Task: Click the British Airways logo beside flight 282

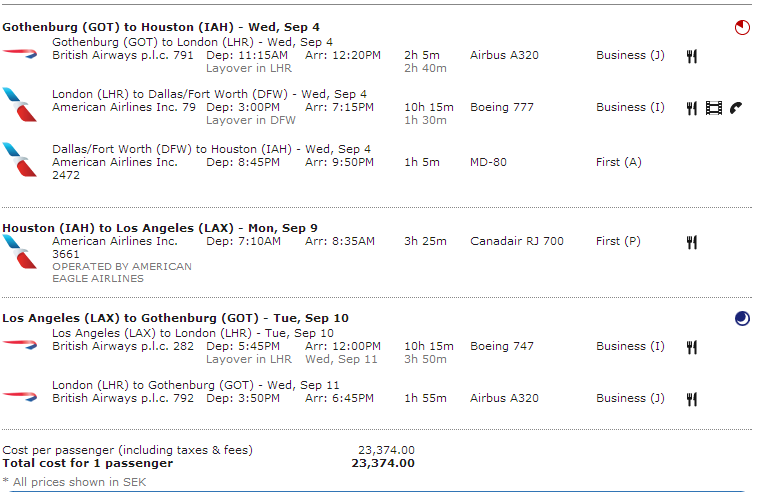Action: coord(18,343)
